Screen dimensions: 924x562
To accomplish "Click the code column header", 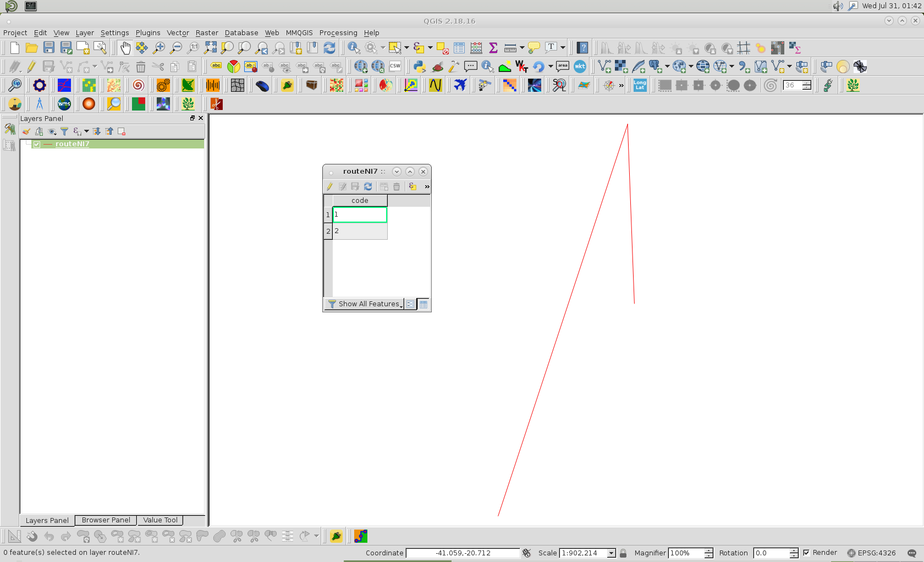I will pyautogui.click(x=360, y=201).
